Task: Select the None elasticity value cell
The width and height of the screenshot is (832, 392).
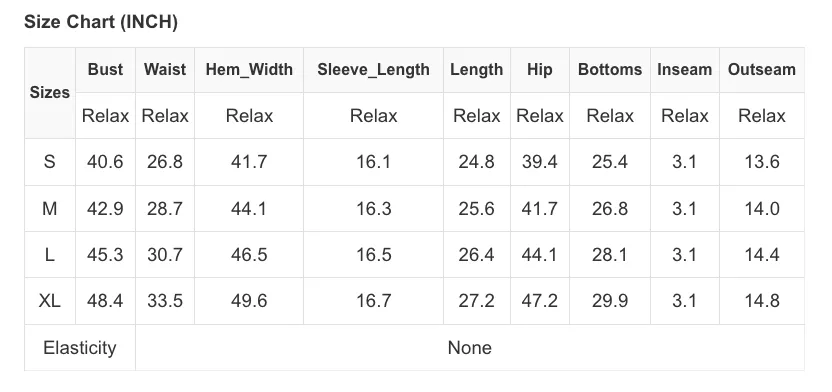Action: [x=470, y=347]
